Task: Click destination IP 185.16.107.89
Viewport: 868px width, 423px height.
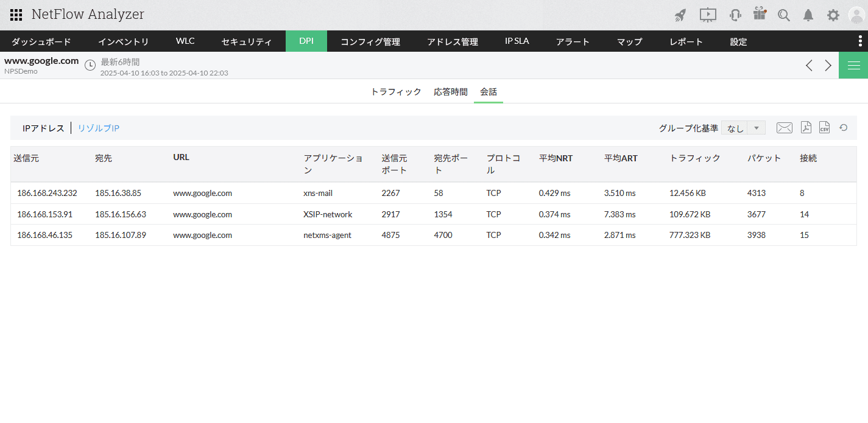Action: click(x=121, y=235)
